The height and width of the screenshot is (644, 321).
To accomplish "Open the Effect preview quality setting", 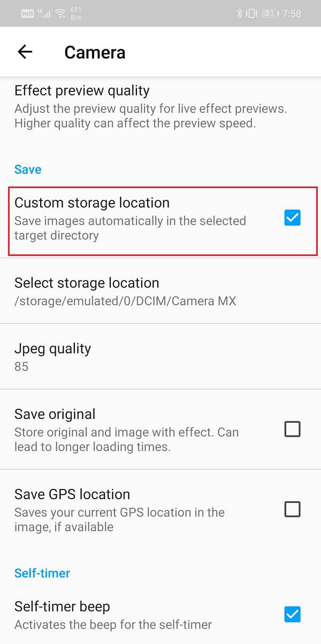I will point(160,106).
